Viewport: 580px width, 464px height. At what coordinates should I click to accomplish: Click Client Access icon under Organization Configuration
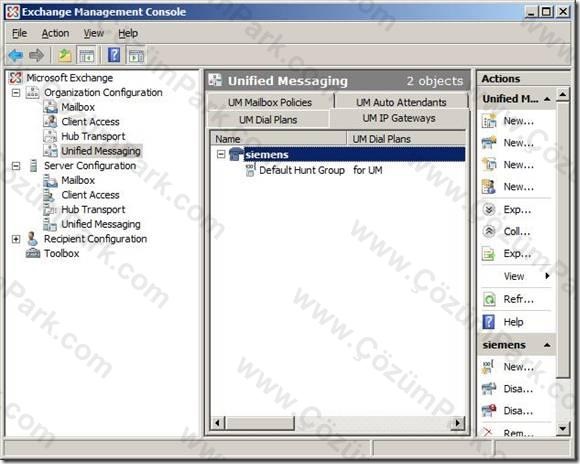tap(50, 121)
